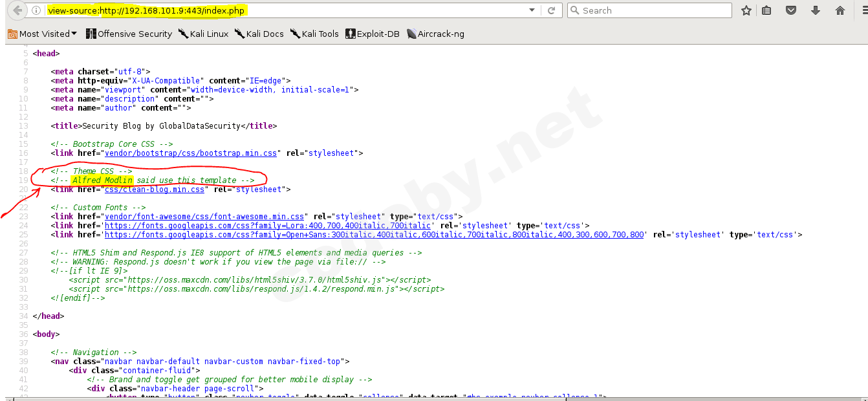Viewport: 868px width, 401px height.
Task: Click the nav class navbar-custom line
Action: (201, 362)
